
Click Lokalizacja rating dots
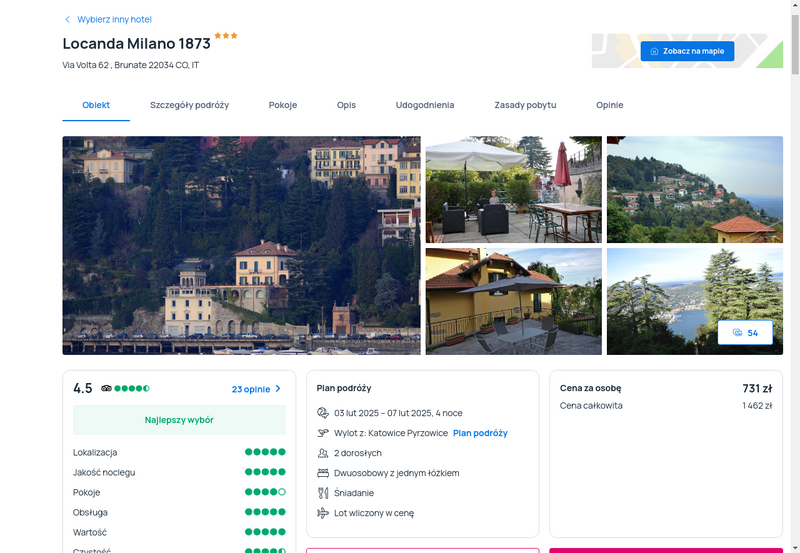point(265,452)
